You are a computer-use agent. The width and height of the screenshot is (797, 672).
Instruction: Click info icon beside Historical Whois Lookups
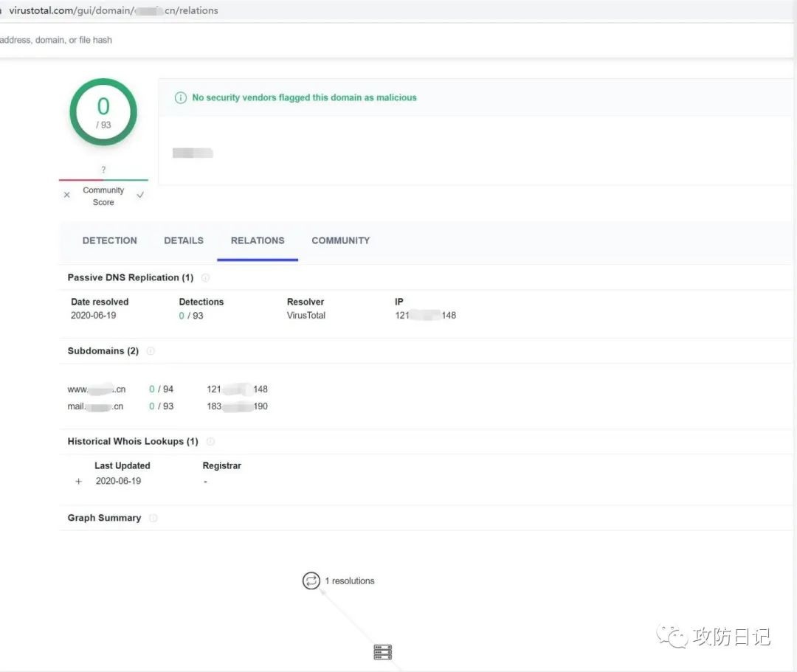(x=210, y=441)
